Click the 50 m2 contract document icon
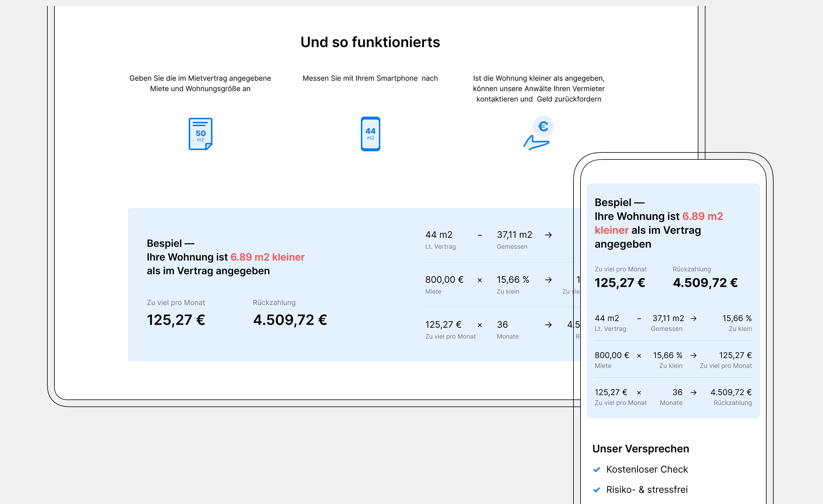This screenshot has height=504, width=823. coord(200,134)
